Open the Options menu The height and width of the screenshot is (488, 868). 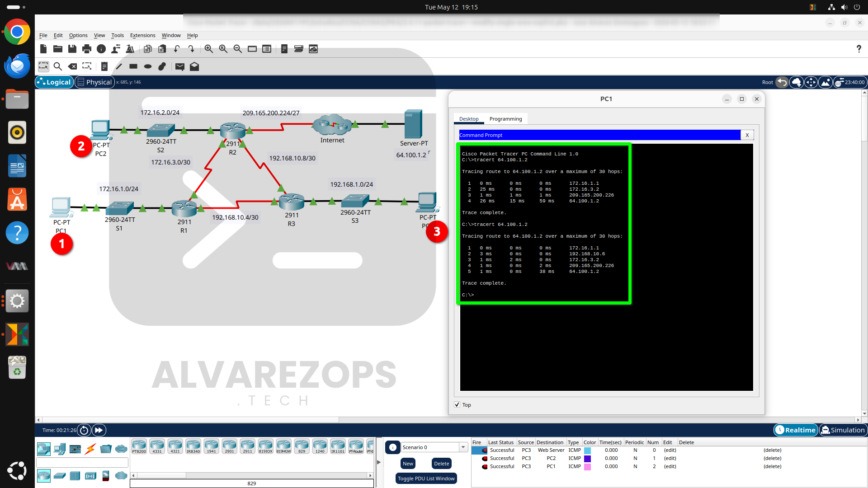[78, 35]
